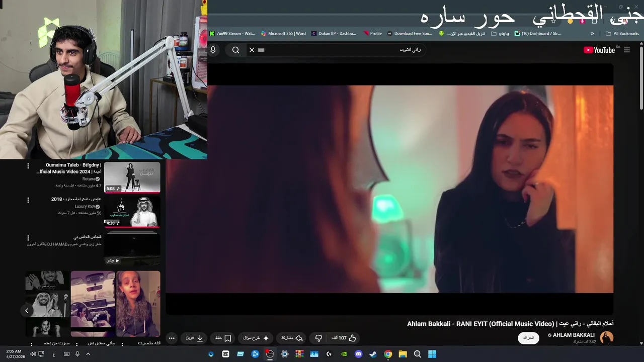Screen dimensions: 644x362
Task: Show hidden system tray icons
Action: click(88, 354)
